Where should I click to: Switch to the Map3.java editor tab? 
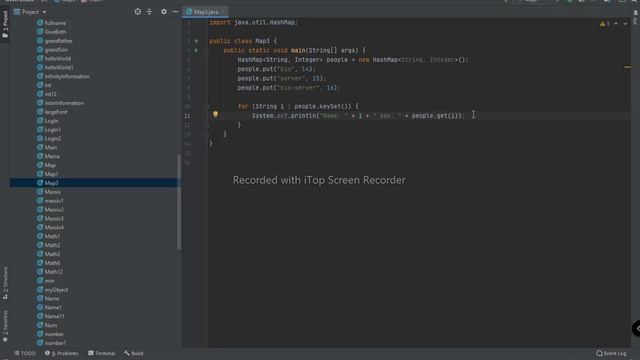[206, 12]
